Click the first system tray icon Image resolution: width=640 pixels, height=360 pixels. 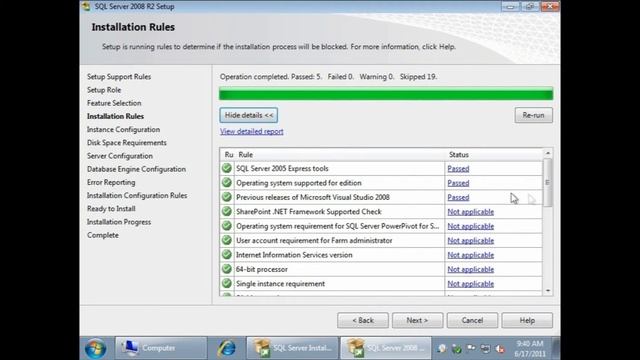pyautogui.click(x=442, y=349)
